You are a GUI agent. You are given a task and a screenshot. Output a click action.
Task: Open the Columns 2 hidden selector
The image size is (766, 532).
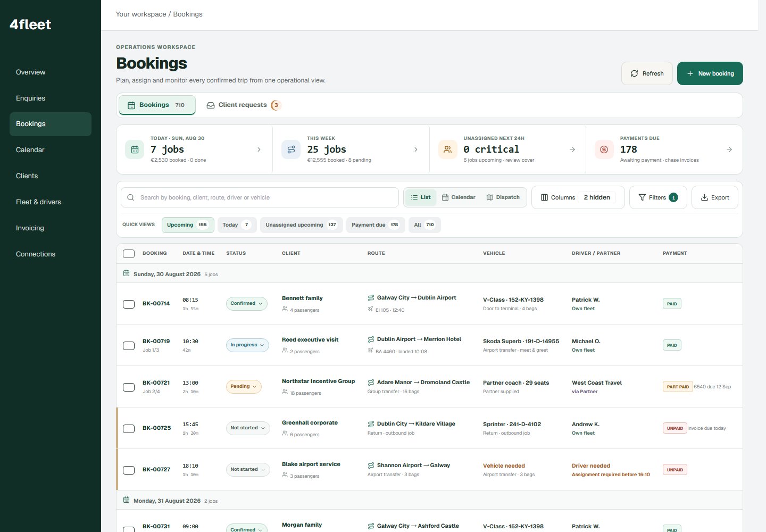tap(578, 197)
